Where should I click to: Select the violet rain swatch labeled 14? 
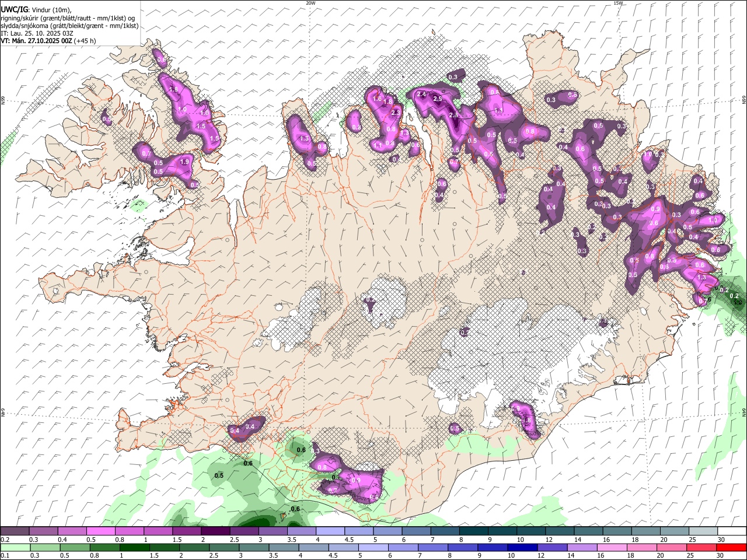point(581,548)
